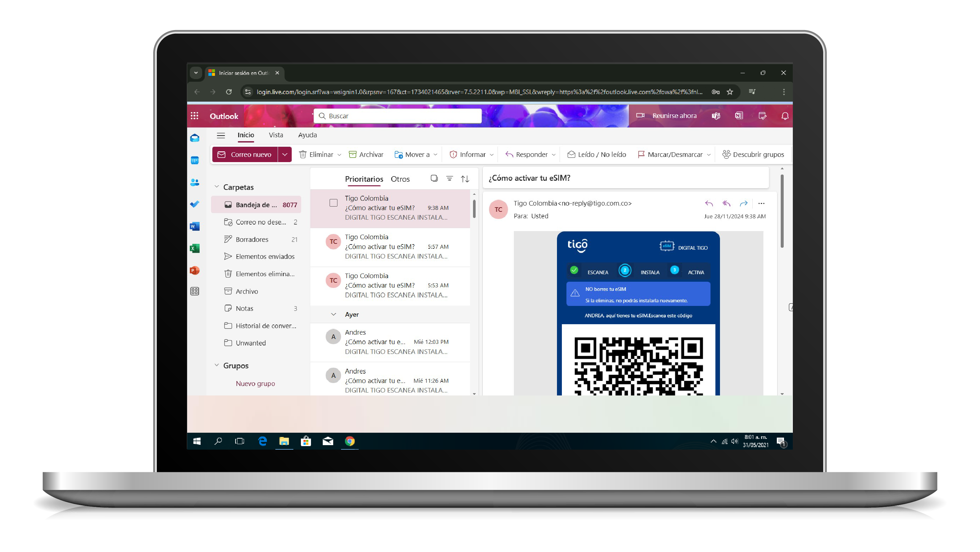Open more actions ellipsis for message
This screenshot has height=552, width=980.
tap(761, 203)
